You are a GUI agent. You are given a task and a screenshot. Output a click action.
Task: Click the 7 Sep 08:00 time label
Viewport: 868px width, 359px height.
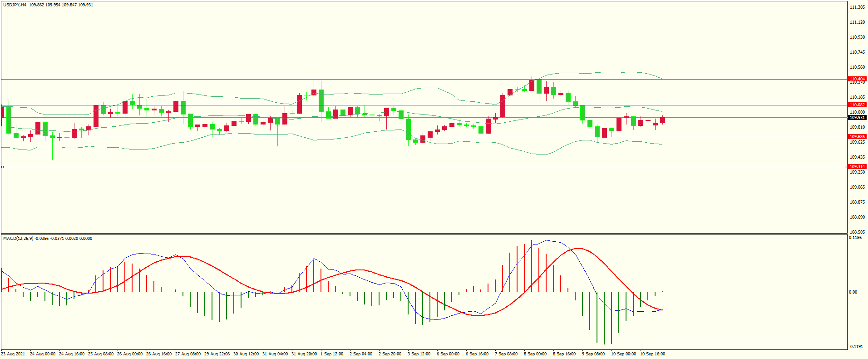506,354
